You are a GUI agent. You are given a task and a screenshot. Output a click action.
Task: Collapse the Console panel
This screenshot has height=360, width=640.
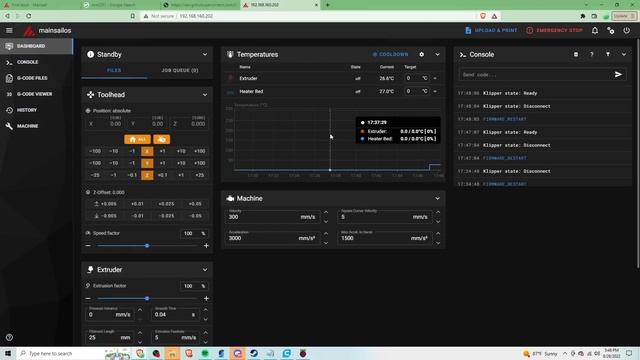click(x=624, y=54)
